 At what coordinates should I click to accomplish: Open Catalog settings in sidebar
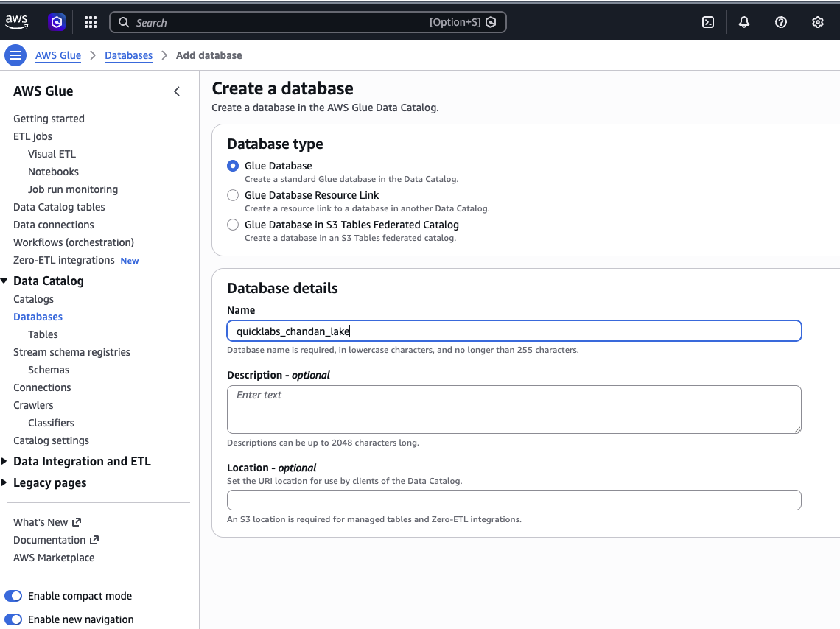tap(51, 440)
